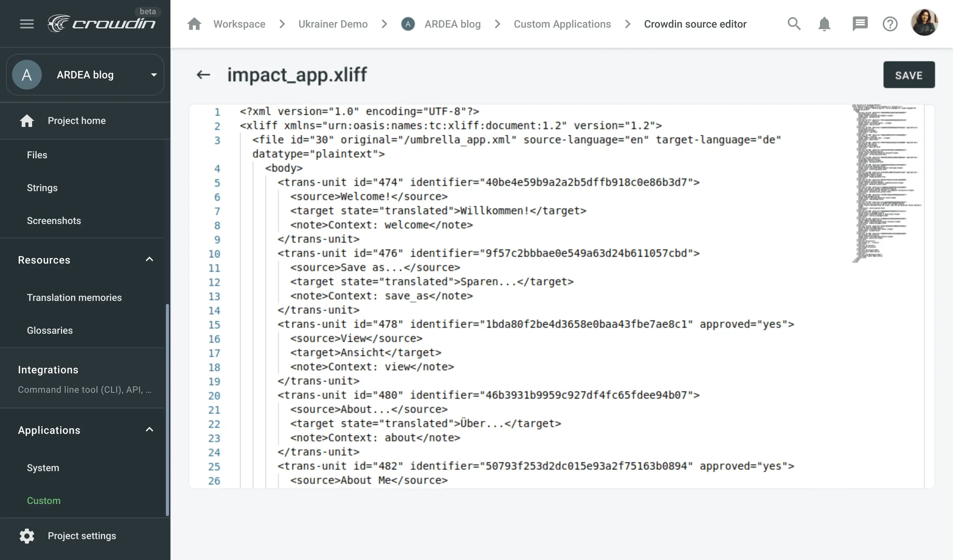Image resolution: width=953 pixels, height=560 pixels.
Task: Select Project home in the sidebar
Action: point(76,121)
